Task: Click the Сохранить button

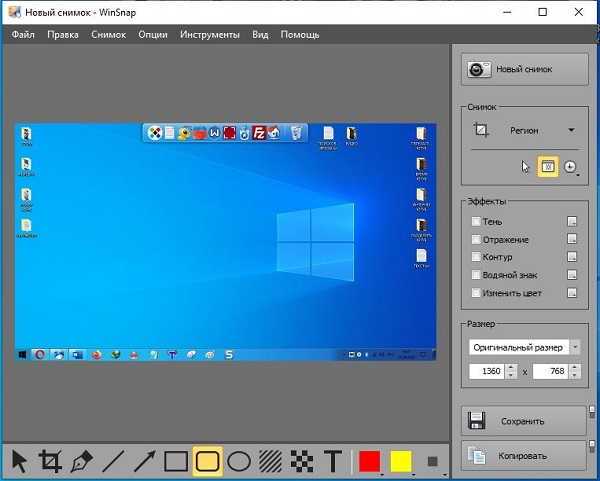Action: (523, 421)
